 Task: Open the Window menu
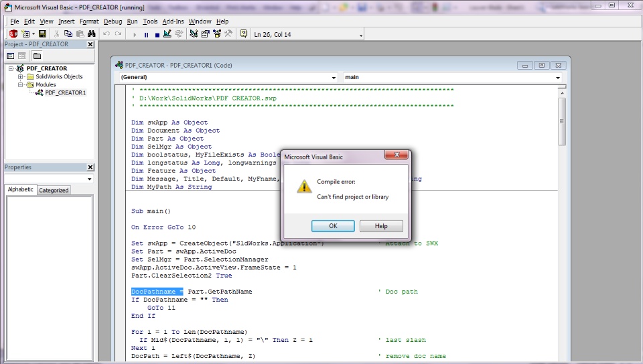point(200,21)
